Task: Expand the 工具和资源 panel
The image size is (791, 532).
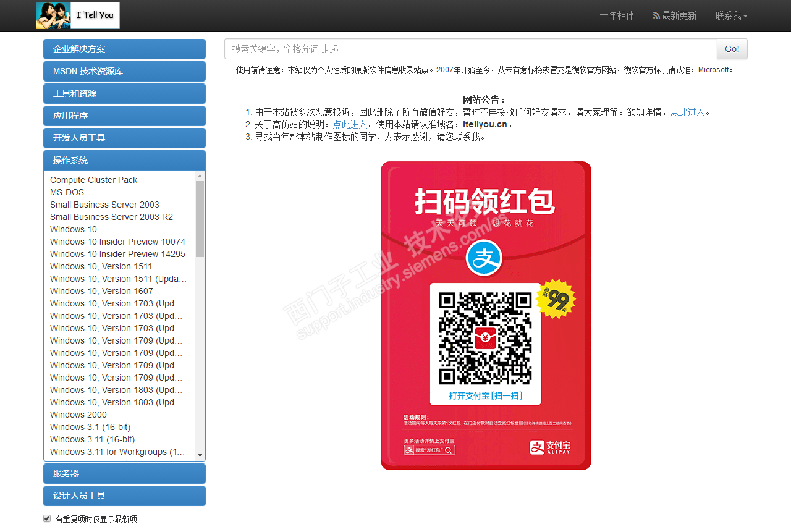Action: pos(124,93)
